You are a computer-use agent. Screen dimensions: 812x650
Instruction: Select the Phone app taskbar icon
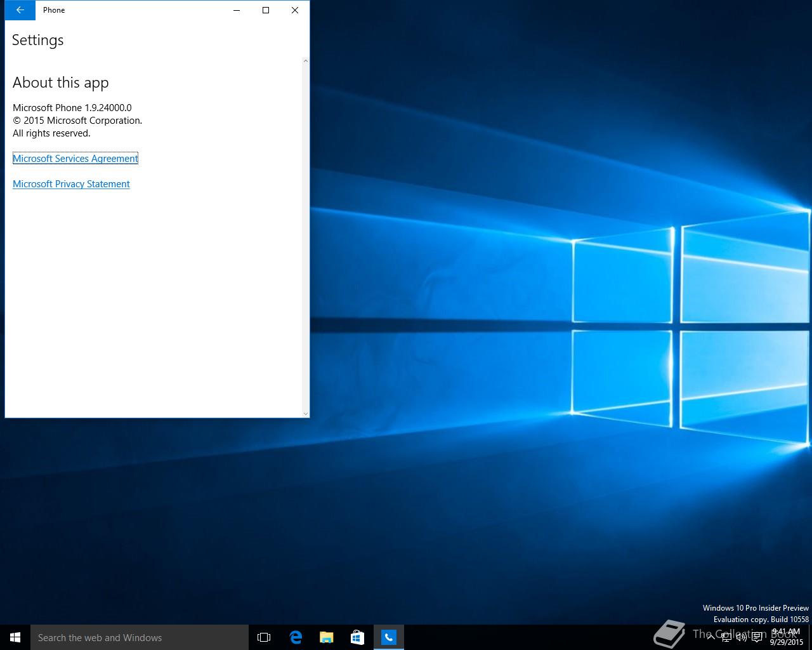388,637
